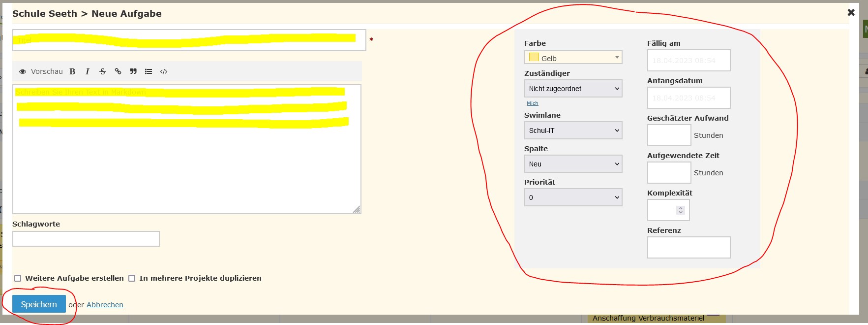
Task: Open the Priorität dropdown
Action: coord(573,197)
